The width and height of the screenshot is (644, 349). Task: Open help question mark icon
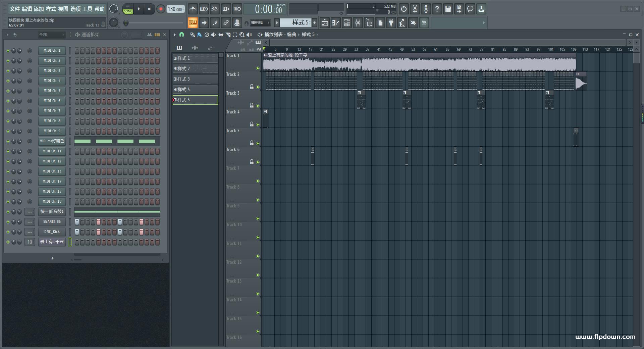click(437, 9)
